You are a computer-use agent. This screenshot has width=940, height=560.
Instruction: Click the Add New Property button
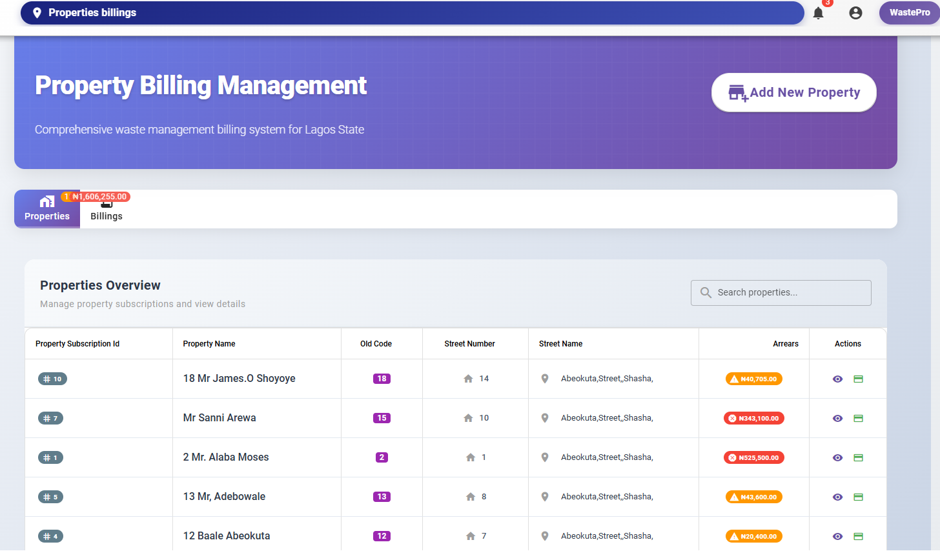click(793, 92)
